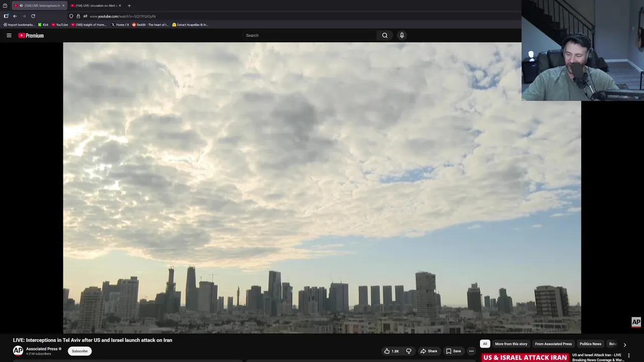This screenshot has height=362, width=644.
Task: Save the video to a playlist
Action: tap(453, 351)
